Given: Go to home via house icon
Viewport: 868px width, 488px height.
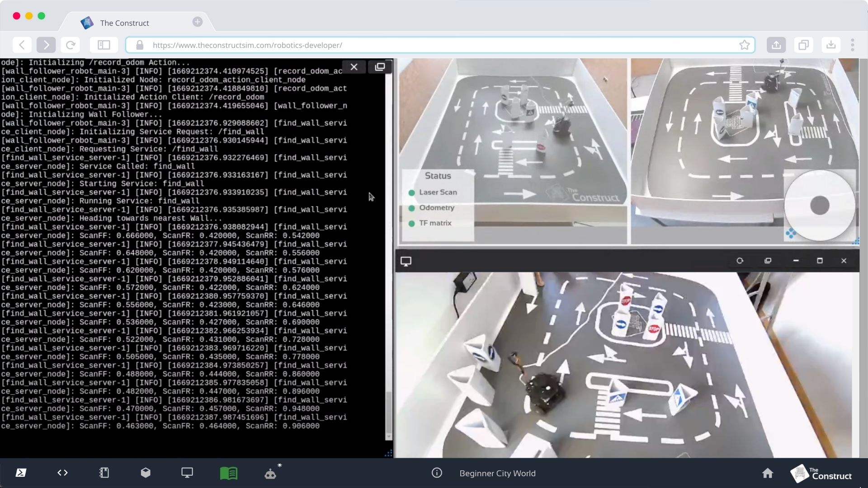Looking at the screenshot, I should tap(768, 473).
